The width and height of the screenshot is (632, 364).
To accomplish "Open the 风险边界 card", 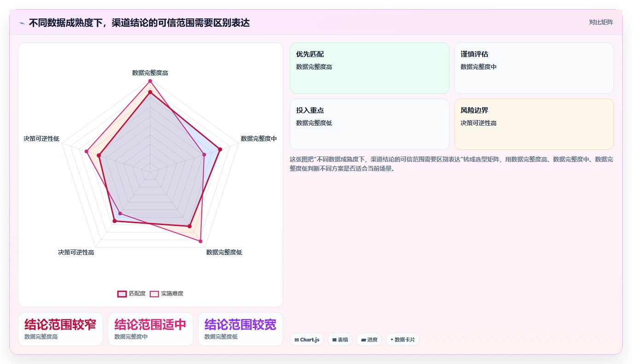I will (x=534, y=124).
